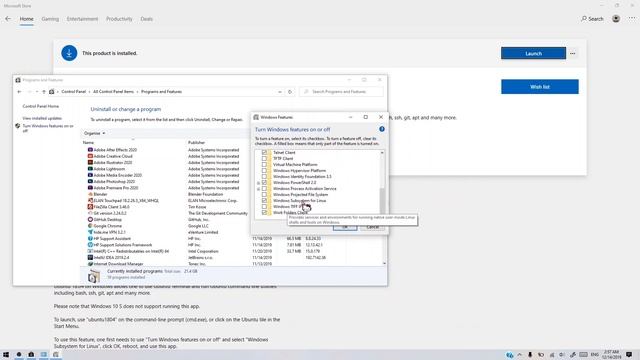Click the Adobe Media Encoder 2020 icon
Viewport: 640px width, 360px height.
[x=90, y=175]
